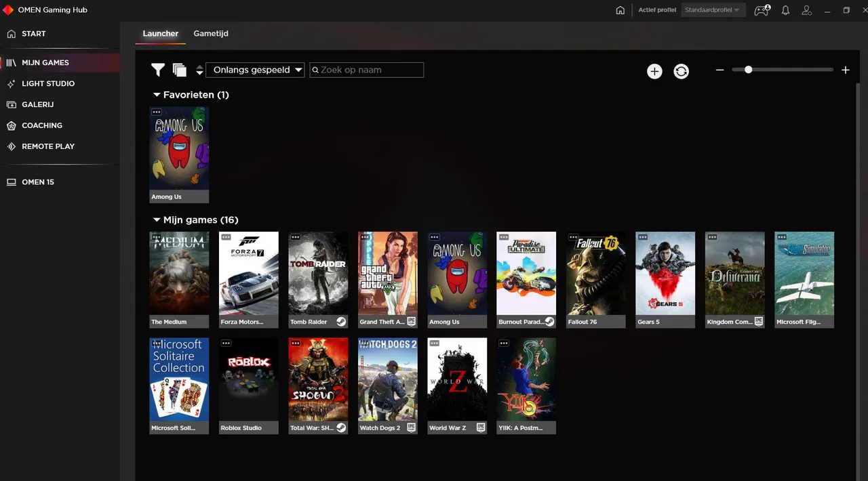
Task: Select MIJN GAMES in the sidebar
Action: (60, 62)
